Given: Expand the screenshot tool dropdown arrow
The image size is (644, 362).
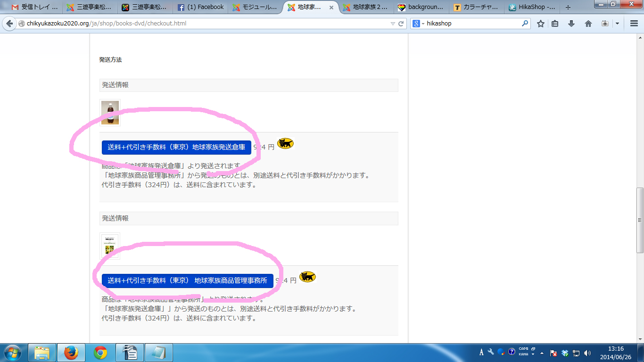Looking at the screenshot, I should tap(617, 24).
